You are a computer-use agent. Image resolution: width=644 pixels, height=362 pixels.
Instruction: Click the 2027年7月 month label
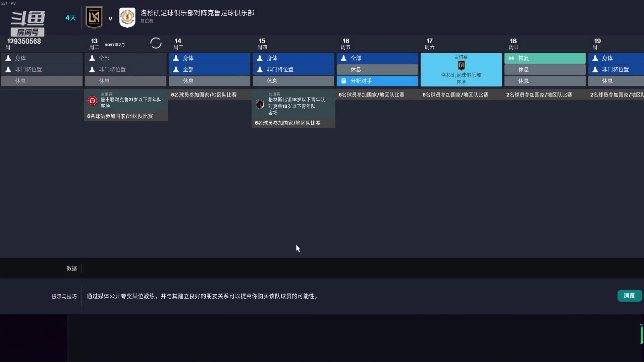(115, 45)
